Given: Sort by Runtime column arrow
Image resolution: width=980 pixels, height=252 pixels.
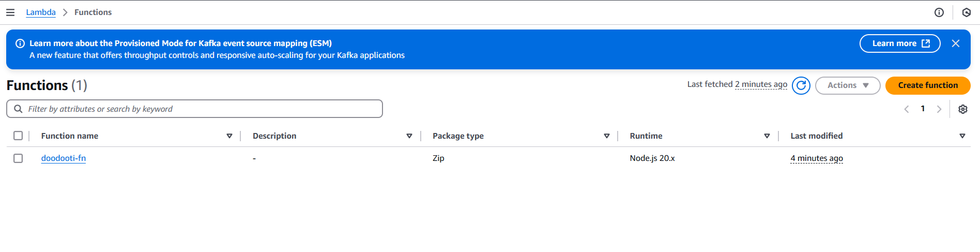Looking at the screenshot, I should (x=767, y=136).
